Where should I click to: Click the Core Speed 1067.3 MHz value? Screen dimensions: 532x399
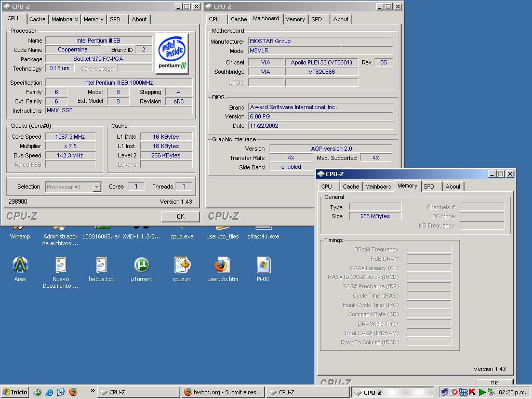tap(70, 137)
